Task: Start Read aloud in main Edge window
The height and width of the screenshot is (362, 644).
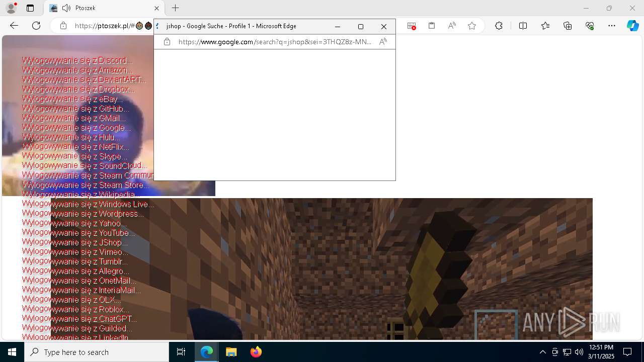Action: coord(452,26)
